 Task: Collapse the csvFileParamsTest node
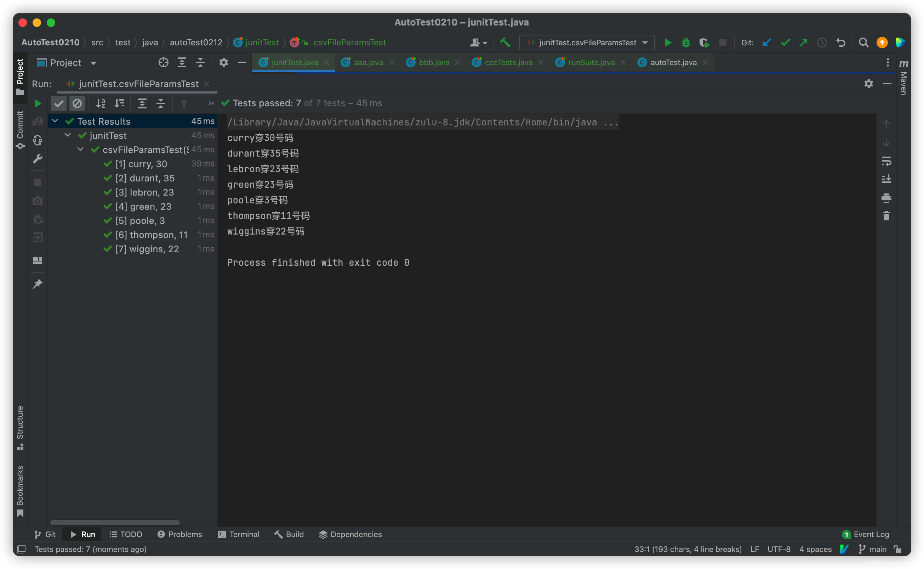tap(80, 150)
